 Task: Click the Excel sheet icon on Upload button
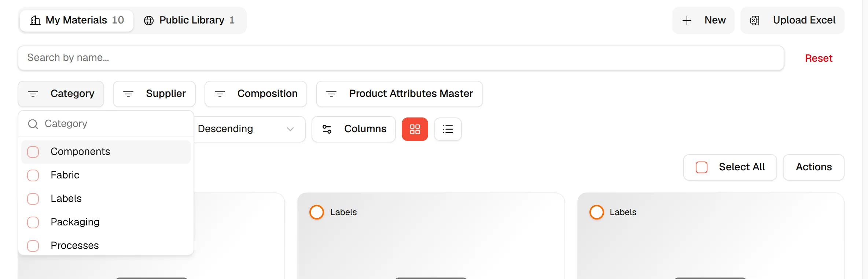(755, 21)
